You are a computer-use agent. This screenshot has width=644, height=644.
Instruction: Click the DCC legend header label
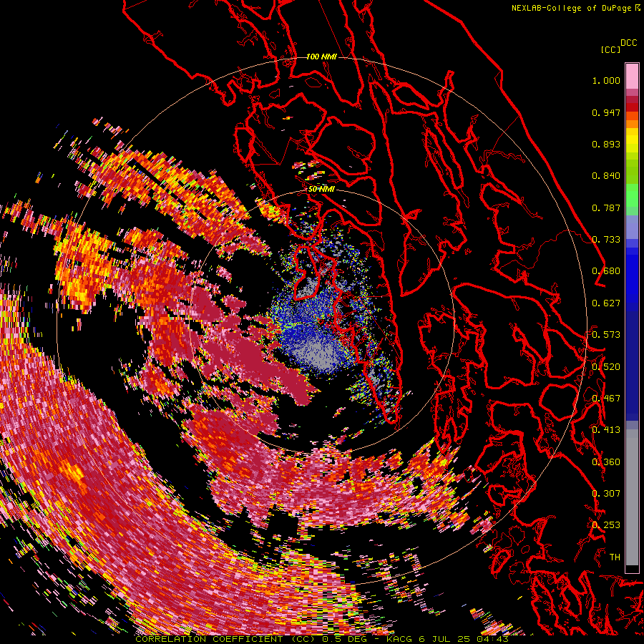point(629,43)
